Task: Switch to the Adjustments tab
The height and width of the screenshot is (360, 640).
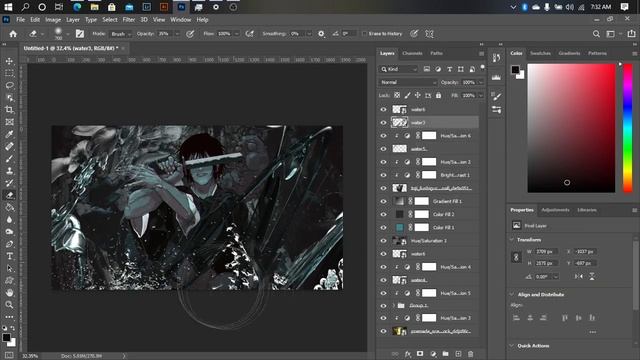Action: [555, 210]
